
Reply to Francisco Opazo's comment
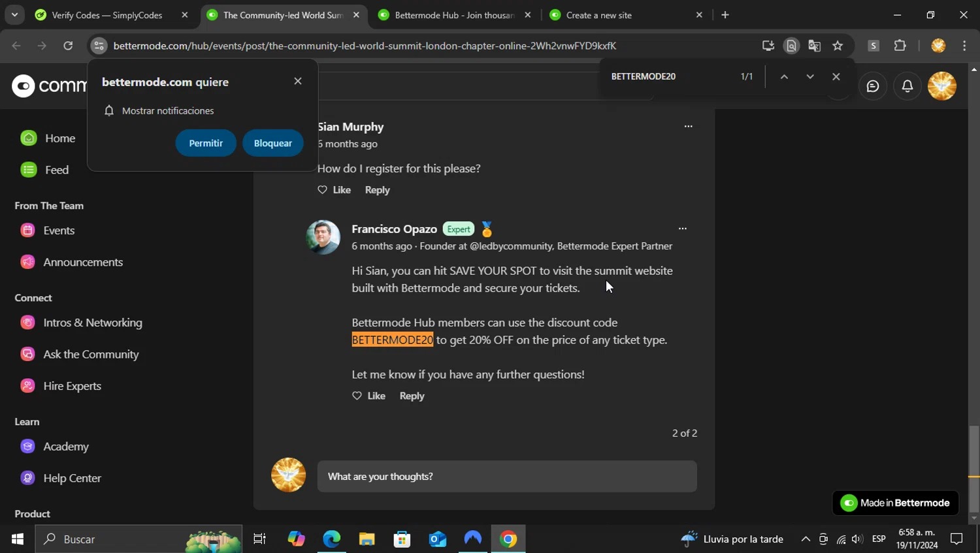pos(412,396)
